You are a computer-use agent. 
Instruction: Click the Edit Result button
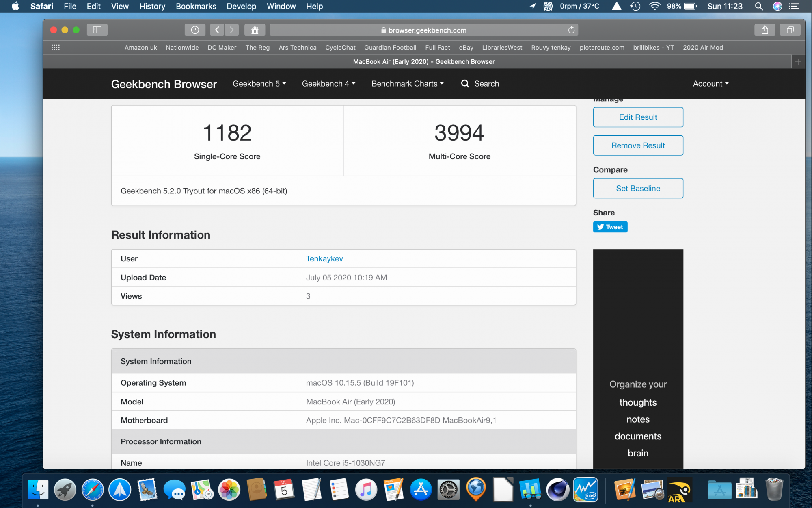pos(638,117)
